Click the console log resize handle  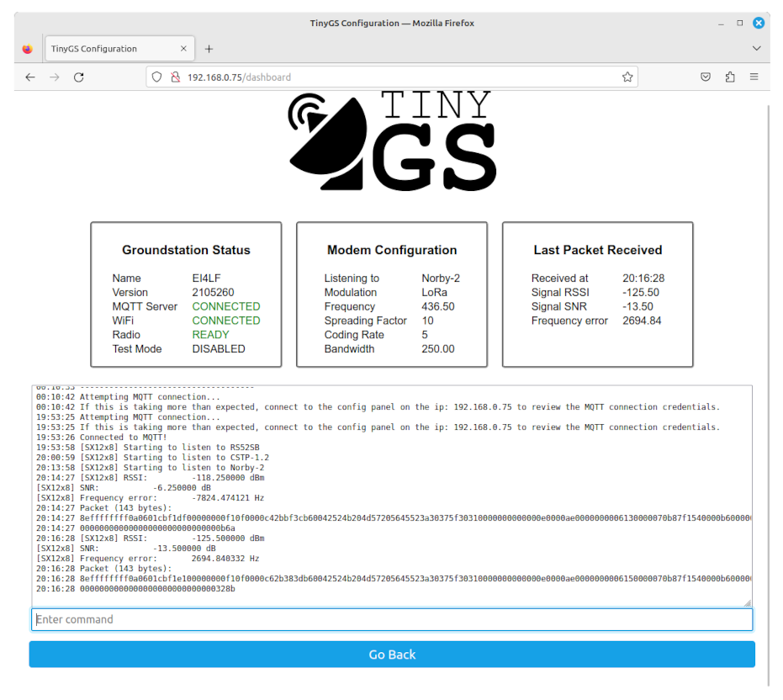(x=748, y=602)
